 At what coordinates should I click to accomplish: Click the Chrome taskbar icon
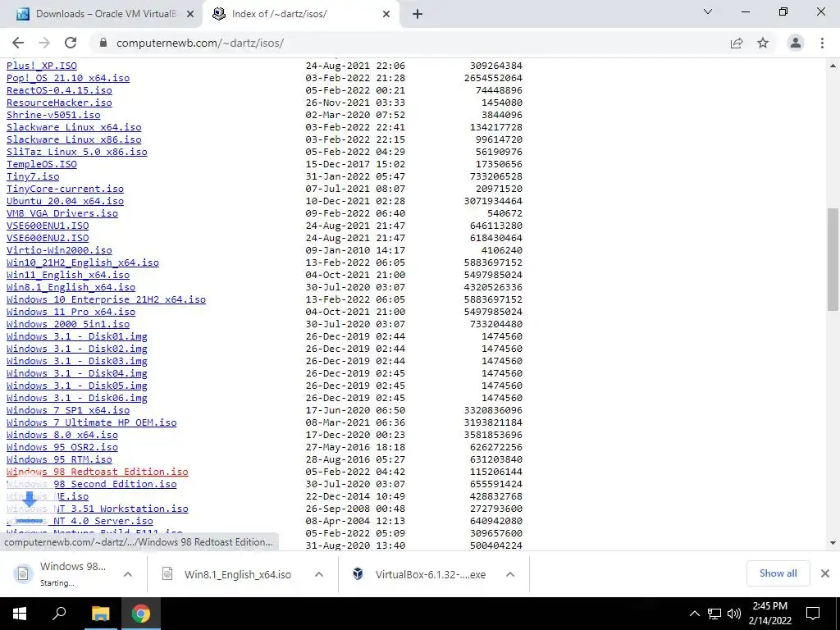click(x=141, y=614)
